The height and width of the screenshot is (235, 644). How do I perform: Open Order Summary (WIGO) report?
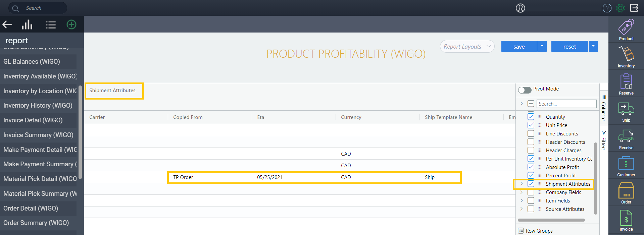pos(38,223)
